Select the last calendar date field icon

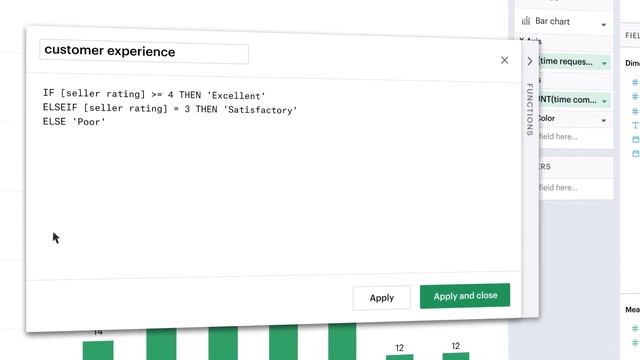tap(636, 153)
